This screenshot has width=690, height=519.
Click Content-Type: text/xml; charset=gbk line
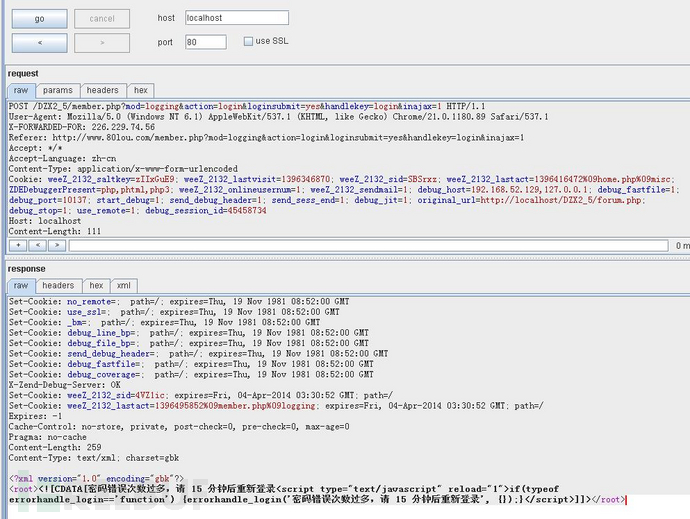point(94,458)
